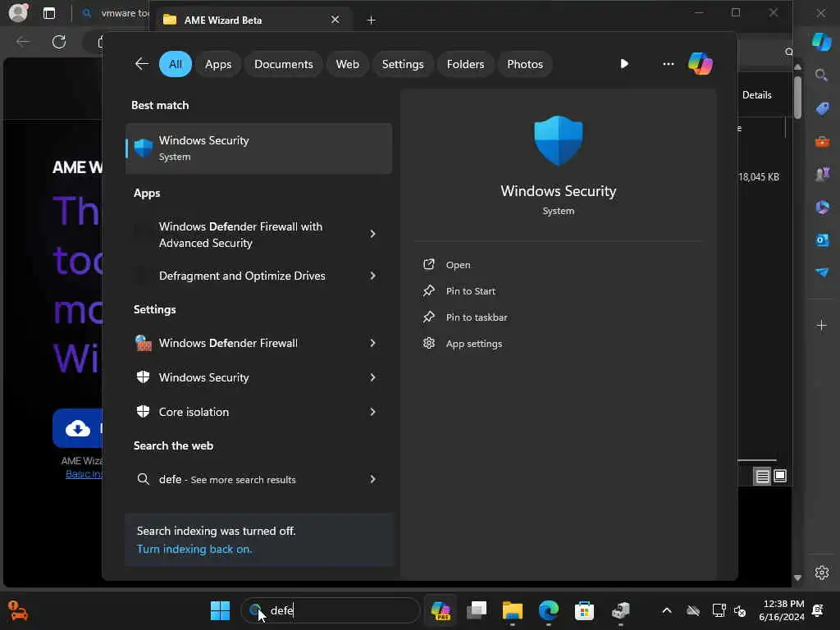Viewport: 840px width, 630px height.
Task: Switch to the Photos filter tab
Action: [x=524, y=64]
